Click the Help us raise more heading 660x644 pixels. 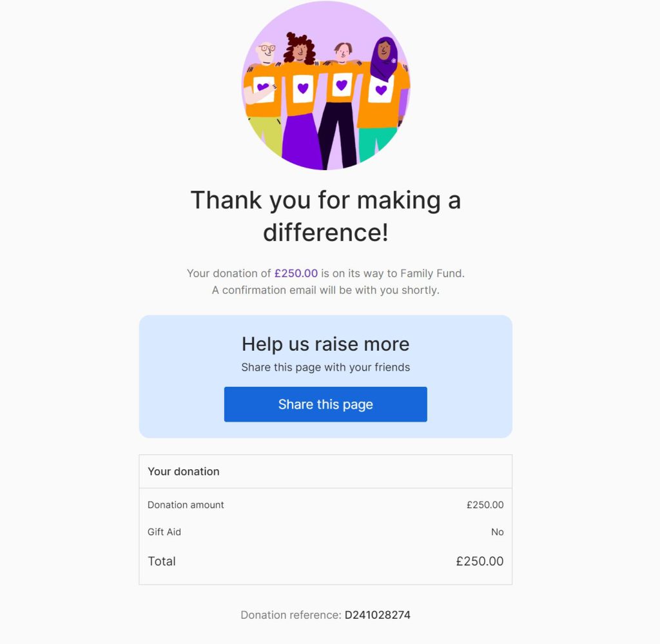click(x=325, y=344)
